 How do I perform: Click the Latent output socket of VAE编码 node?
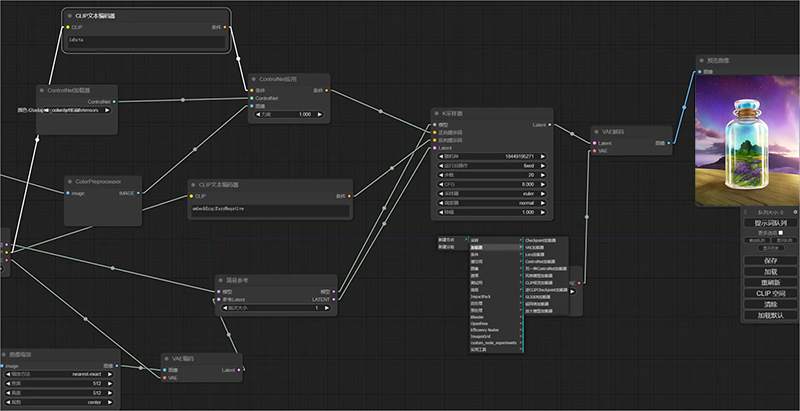click(x=239, y=370)
